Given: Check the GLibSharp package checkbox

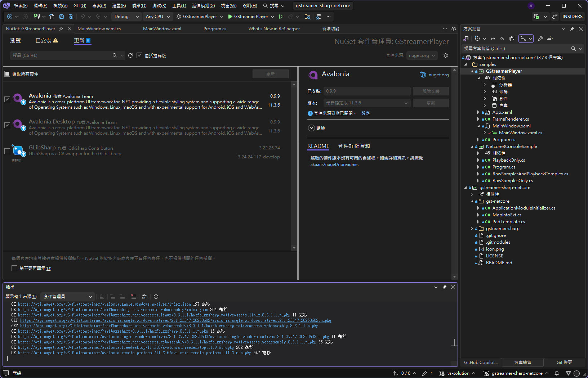Looking at the screenshot, I should [x=7, y=151].
